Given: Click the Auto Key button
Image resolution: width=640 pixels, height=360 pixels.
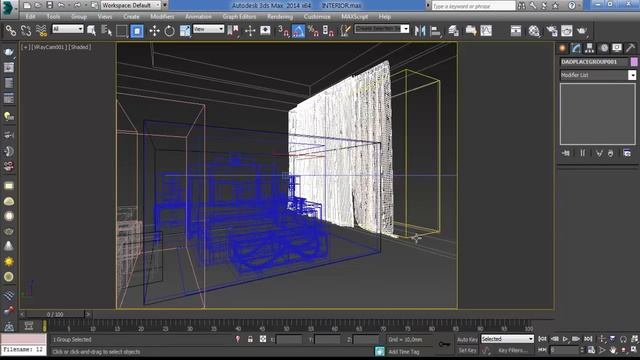Looking at the screenshot, I should [467, 339].
